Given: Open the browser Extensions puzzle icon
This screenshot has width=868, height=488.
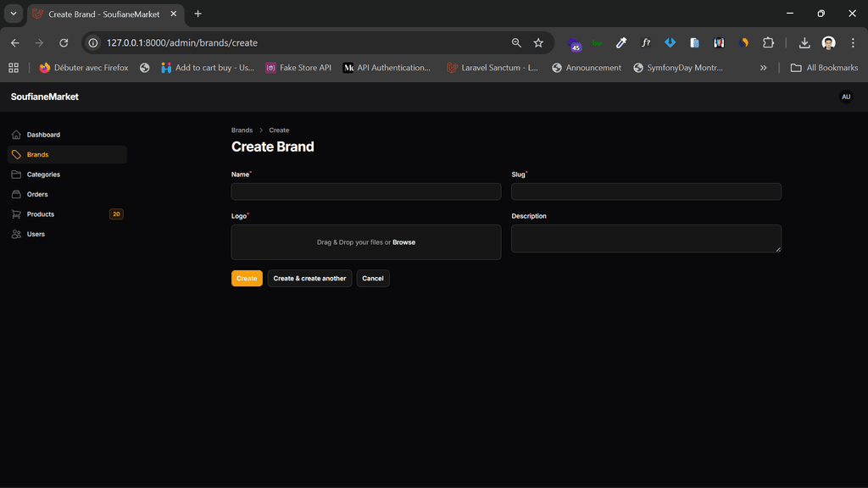Looking at the screenshot, I should click(768, 42).
